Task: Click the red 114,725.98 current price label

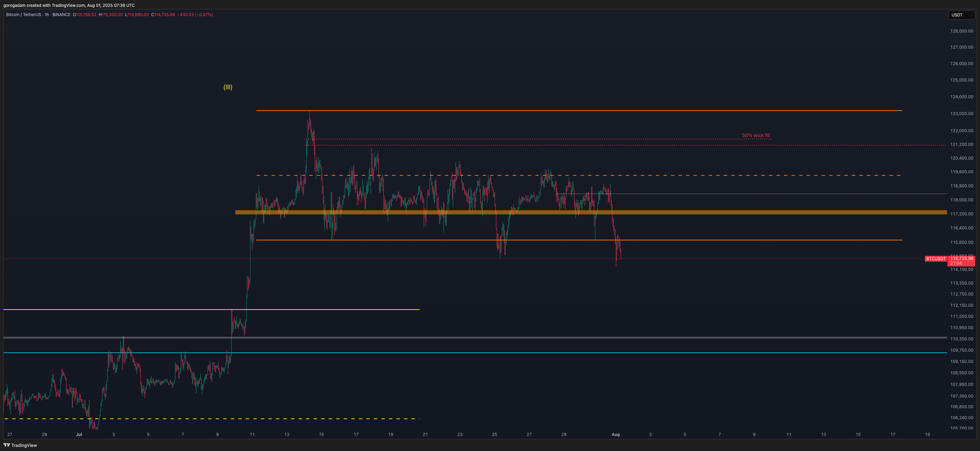Action: (962, 259)
